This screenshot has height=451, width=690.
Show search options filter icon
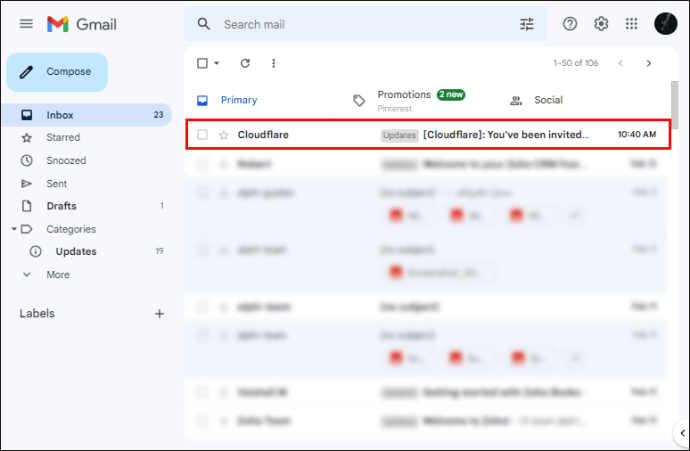click(x=527, y=24)
